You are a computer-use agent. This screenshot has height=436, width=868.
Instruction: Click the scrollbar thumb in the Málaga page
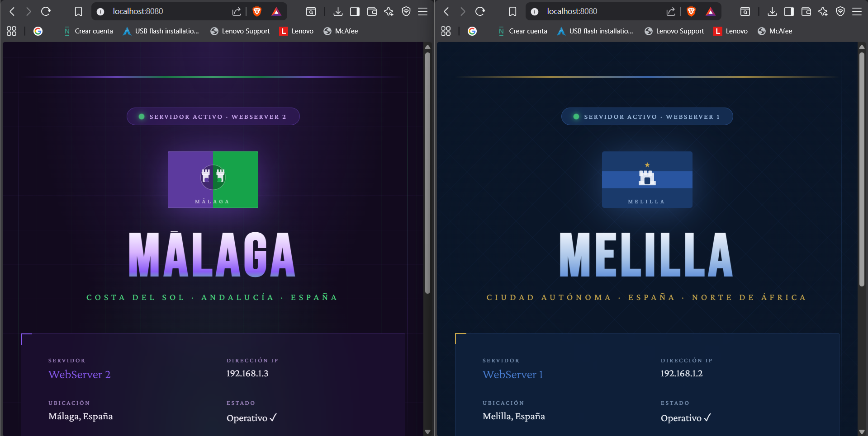pyautogui.click(x=427, y=172)
